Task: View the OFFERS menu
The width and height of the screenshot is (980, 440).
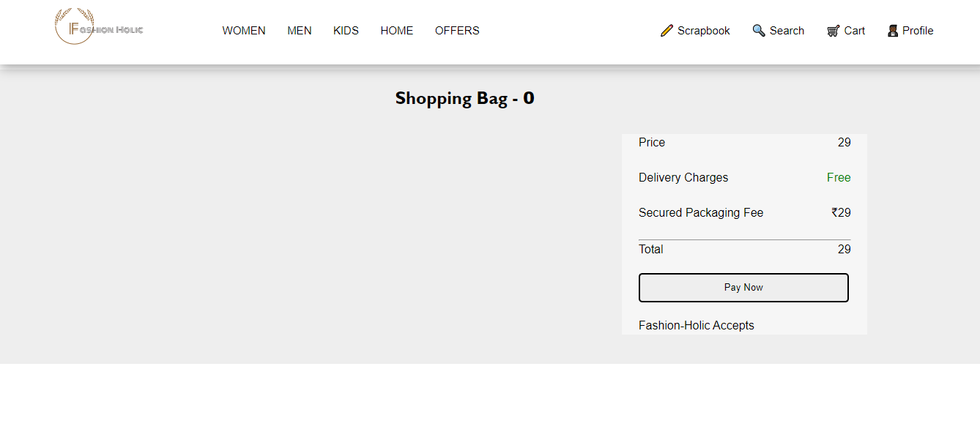Action: (456, 30)
